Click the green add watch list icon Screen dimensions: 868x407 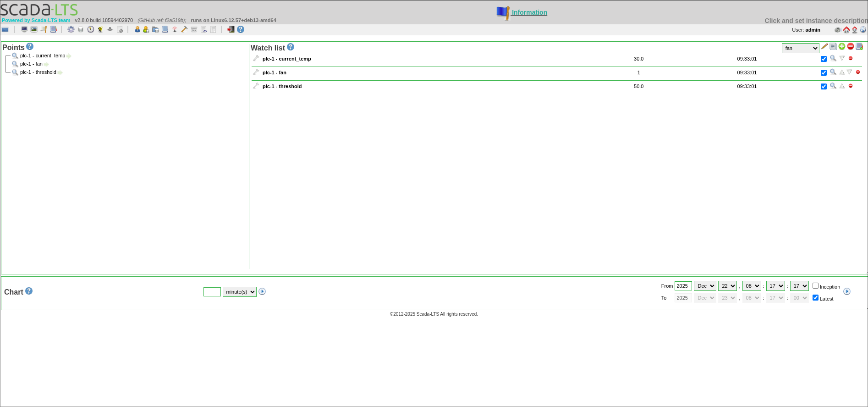pyautogui.click(x=842, y=46)
